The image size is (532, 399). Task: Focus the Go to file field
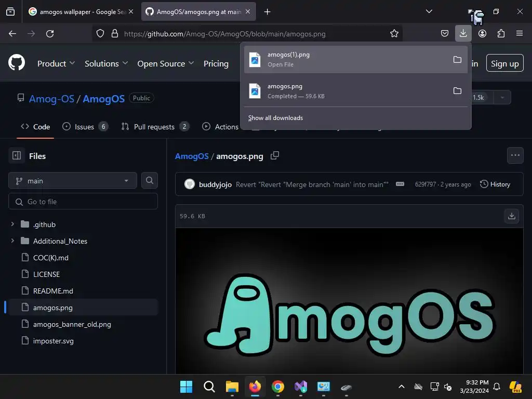pos(83,202)
